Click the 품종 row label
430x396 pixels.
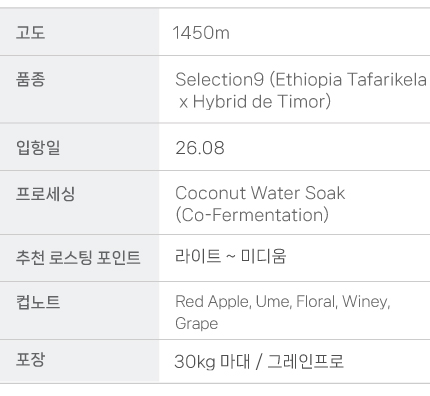[x=30, y=80]
